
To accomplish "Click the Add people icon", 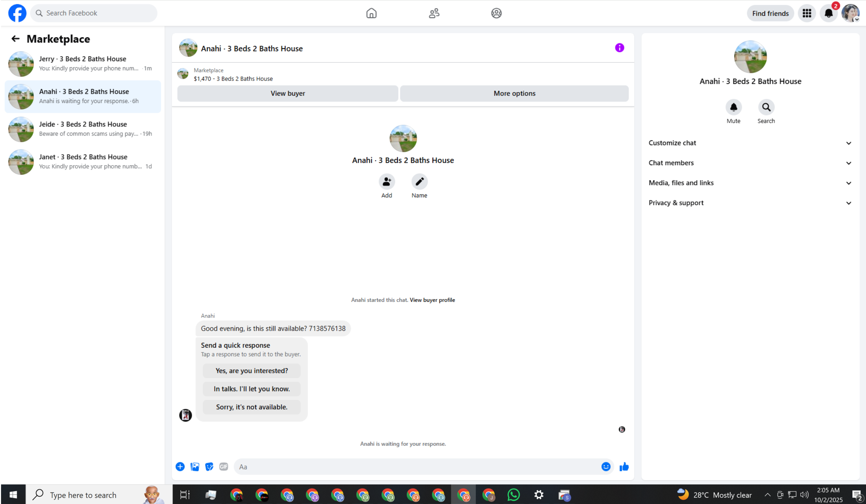I will pos(387,181).
